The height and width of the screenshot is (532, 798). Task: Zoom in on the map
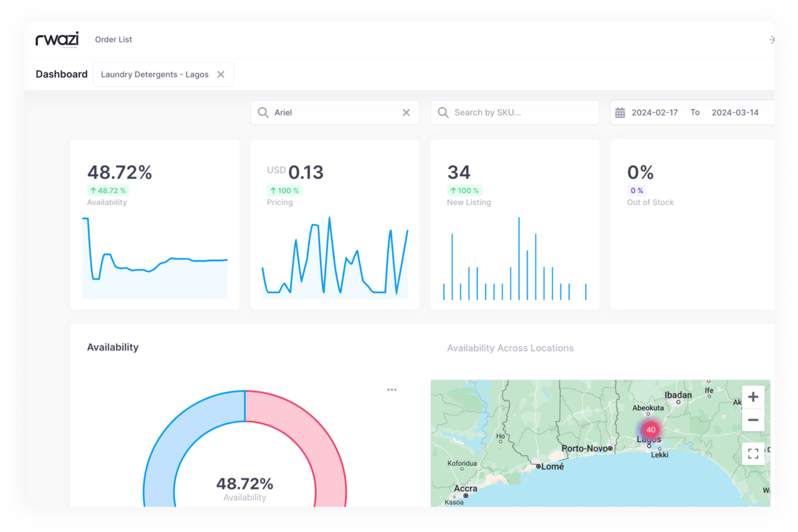pos(753,397)
